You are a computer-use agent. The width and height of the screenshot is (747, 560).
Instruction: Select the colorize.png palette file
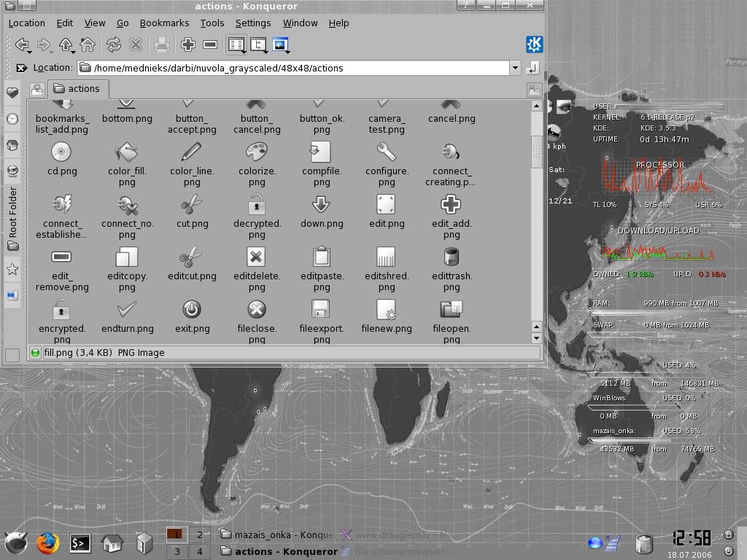click(257, 165)
